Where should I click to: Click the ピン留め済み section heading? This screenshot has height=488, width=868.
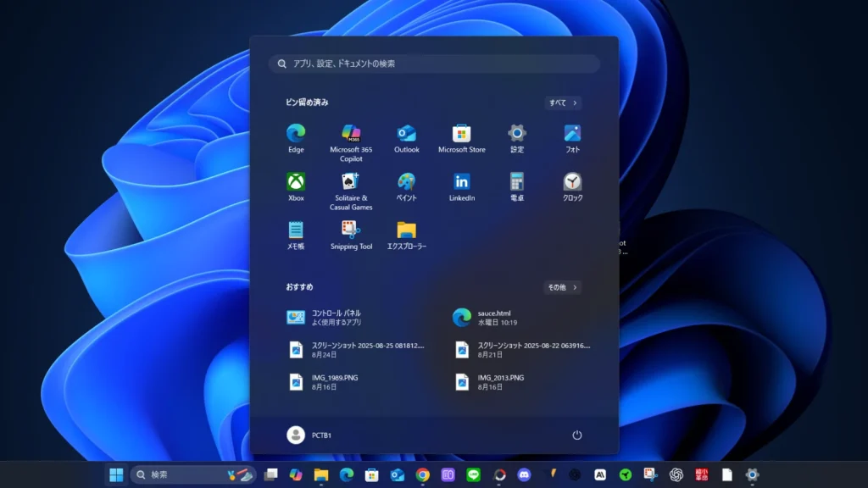pyautogui.click(x=307, y=103)
